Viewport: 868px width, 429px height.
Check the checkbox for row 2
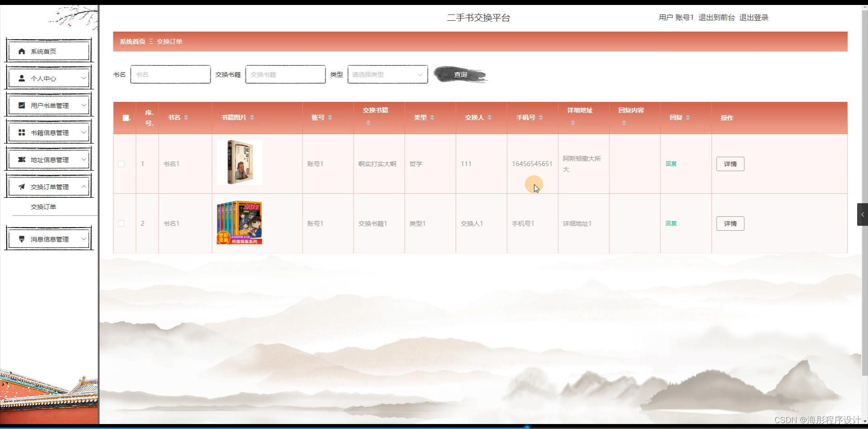(121, 223)
